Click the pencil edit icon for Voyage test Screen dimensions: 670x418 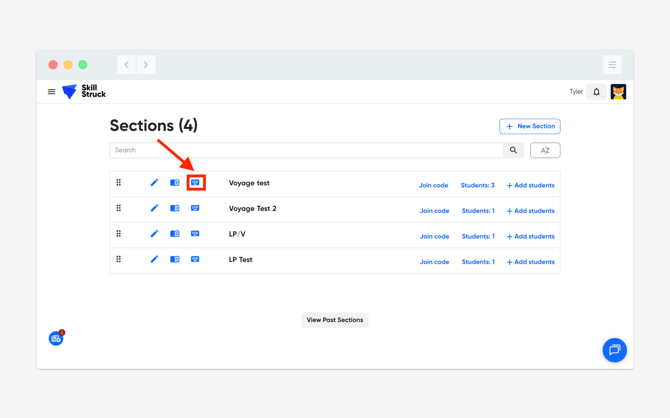[154, 183]
